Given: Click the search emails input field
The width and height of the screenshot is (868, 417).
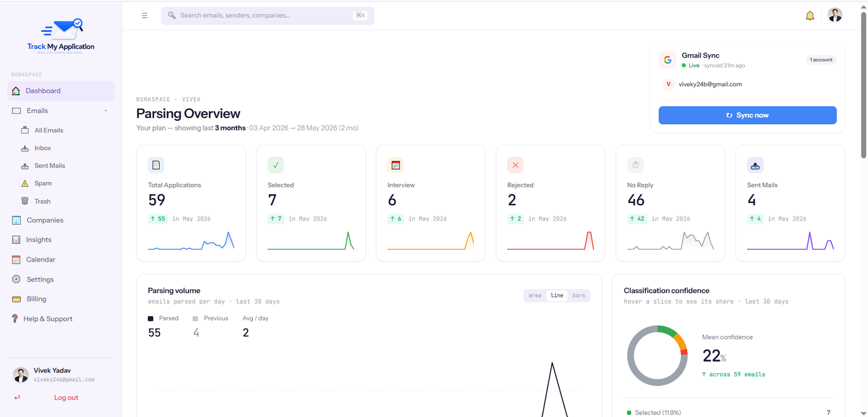Looking at the screenshot, I should click(x=267, y=16).
